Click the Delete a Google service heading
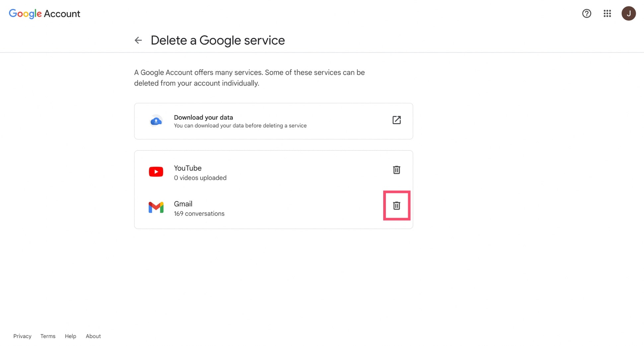Image resolution: width=644 pixels, height=346 pixels. coord(218,40)
